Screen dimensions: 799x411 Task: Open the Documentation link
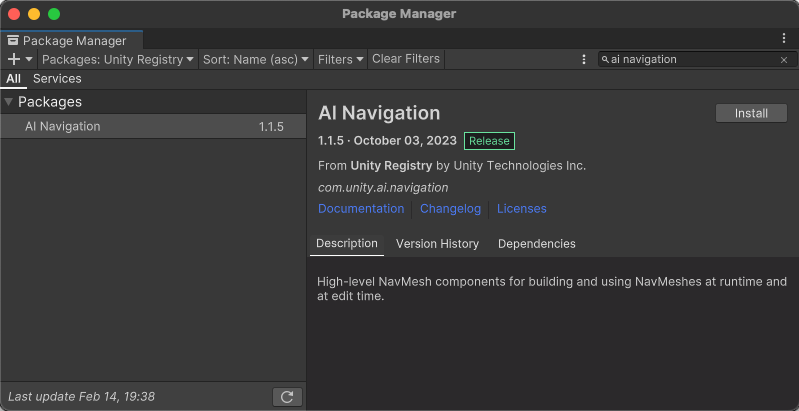(361, 209)
